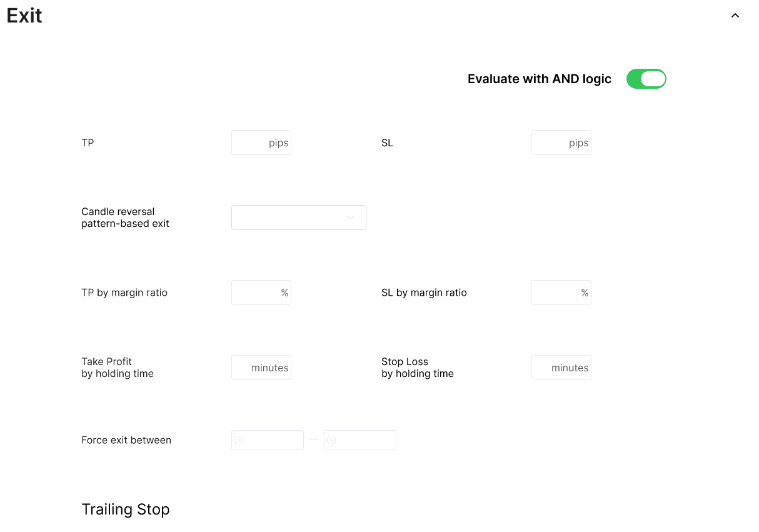
Task: Focus the SL by margin ratio percent field
Action: pyautogui.click(x=561, y=293)
